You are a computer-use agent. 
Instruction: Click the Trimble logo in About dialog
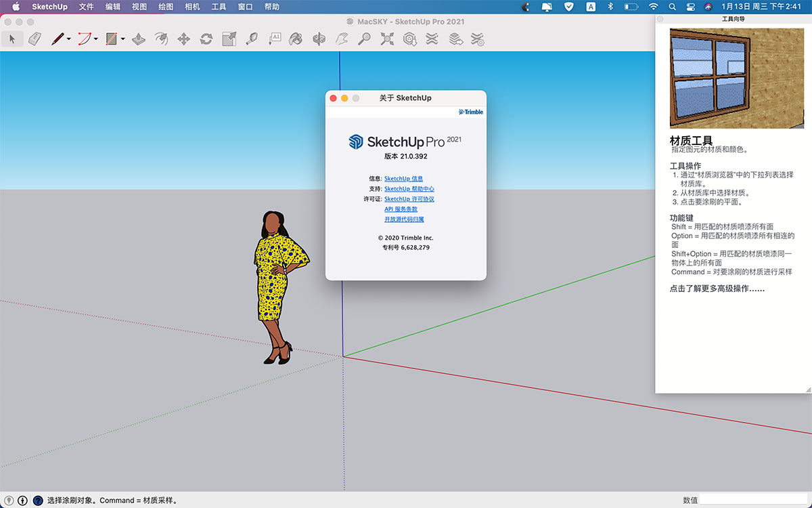click(x=471, y=112)
